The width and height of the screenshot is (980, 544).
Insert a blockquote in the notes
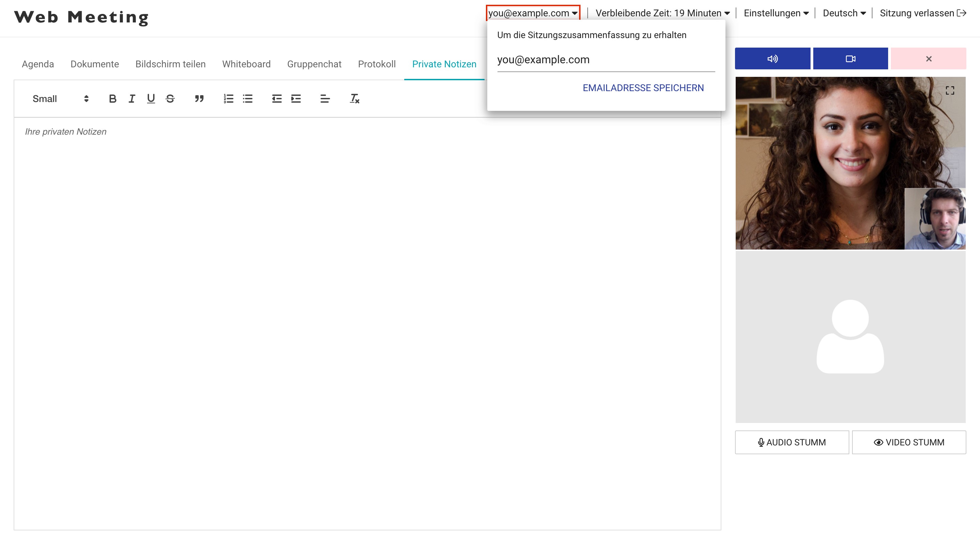point(199,99)
